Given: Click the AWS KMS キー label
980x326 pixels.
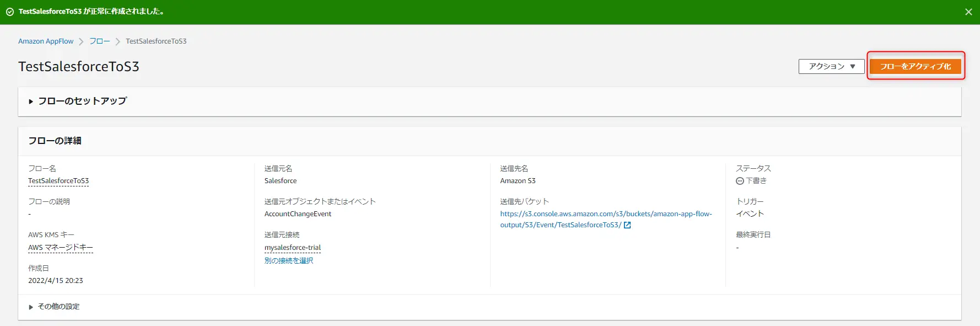Looking at the screenshot, I should (x=51, y=235).
